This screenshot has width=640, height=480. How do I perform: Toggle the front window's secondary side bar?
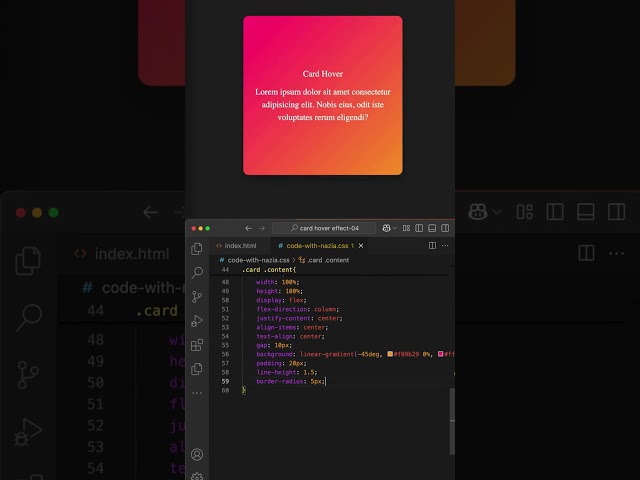tap(445, 228)
